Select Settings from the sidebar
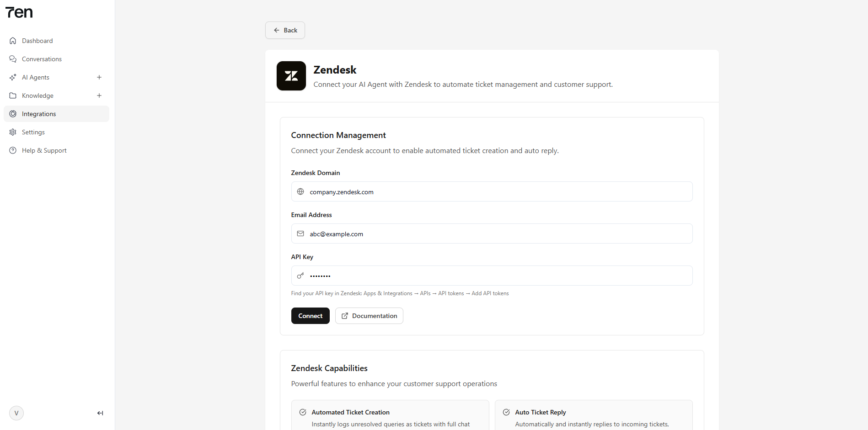Viewport: 868px width, 430px height. click(33, 132)
